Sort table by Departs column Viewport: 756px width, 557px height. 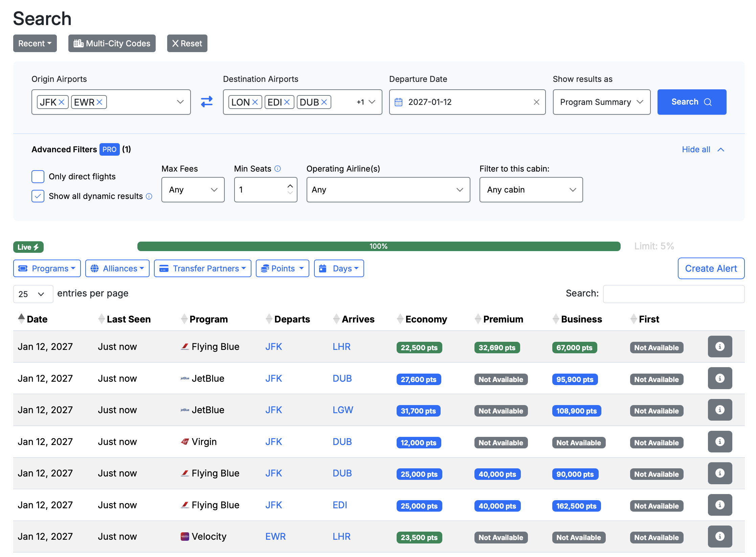click(x=288, y=319)
